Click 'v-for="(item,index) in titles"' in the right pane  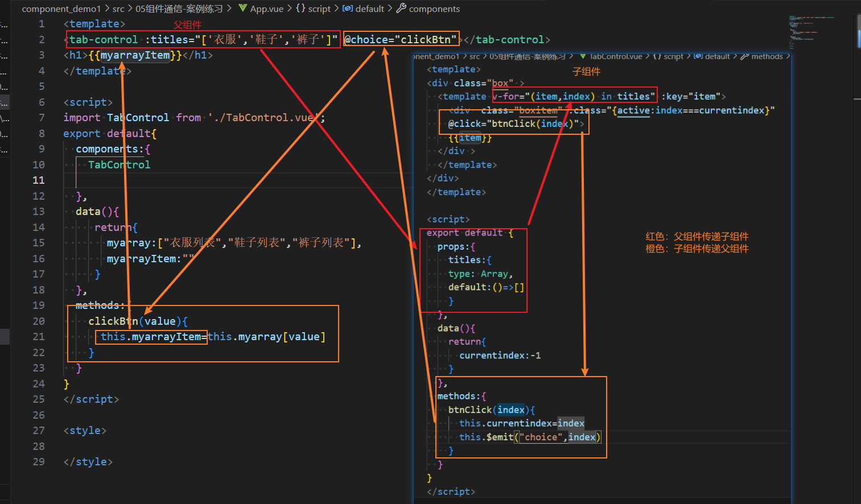[x=574, y=97]
